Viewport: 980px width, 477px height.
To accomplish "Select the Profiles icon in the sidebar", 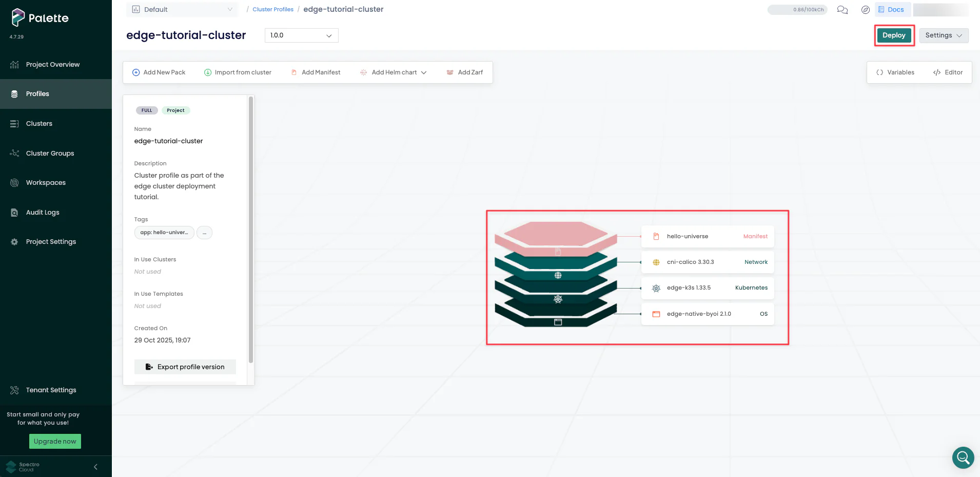I will click(14, 93).
